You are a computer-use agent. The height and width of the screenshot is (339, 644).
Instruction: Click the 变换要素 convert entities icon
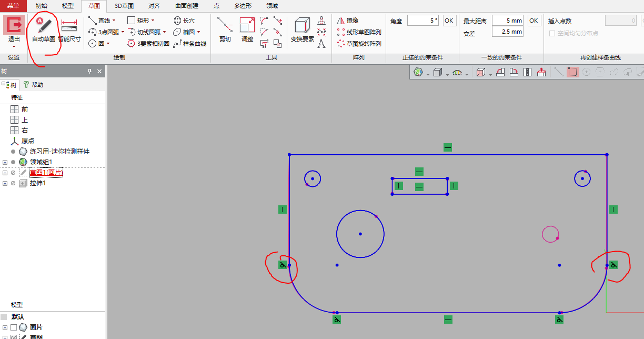(x=302, y=29)
